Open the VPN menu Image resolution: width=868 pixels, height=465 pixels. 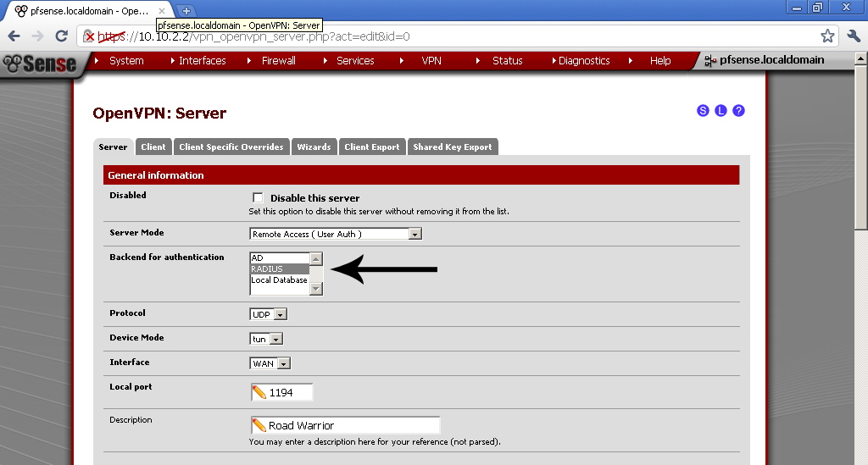pyautogui.click(x=431, y=61)
